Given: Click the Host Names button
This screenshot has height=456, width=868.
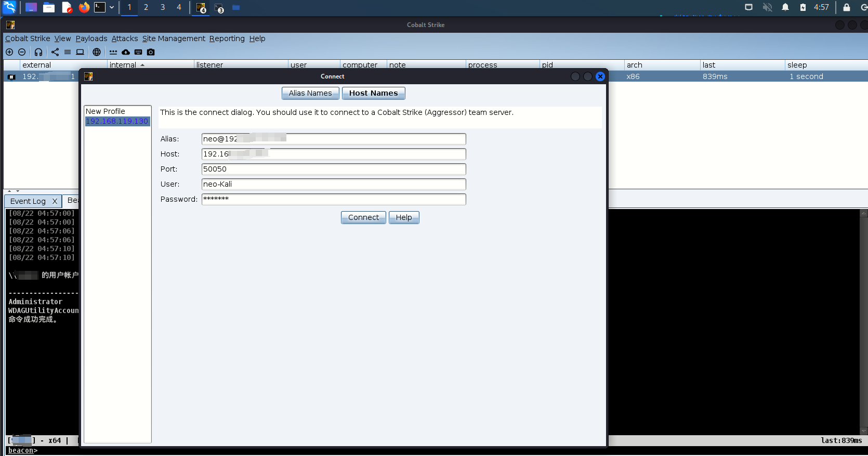Looking at the screenshot, I should point(373,93).
